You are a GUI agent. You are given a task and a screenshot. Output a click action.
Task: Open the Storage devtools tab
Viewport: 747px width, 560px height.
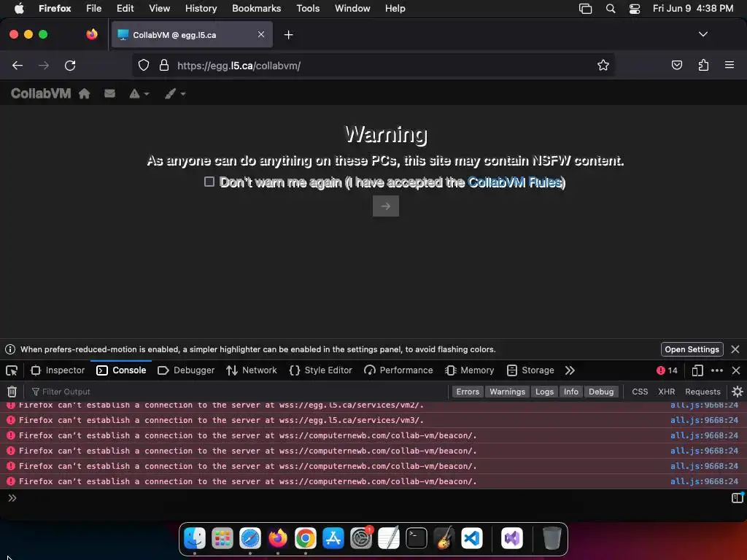[531, 370]
